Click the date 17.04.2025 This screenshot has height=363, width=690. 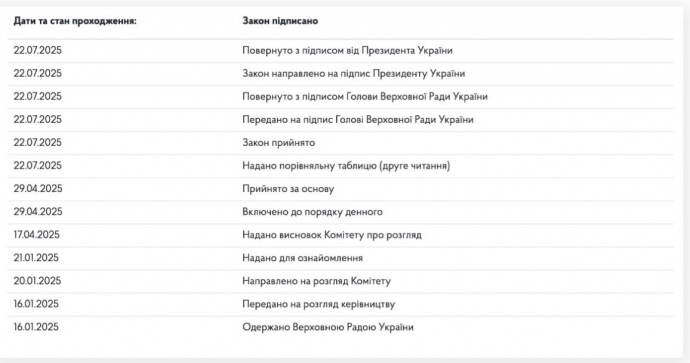click(x=37, y=235)
